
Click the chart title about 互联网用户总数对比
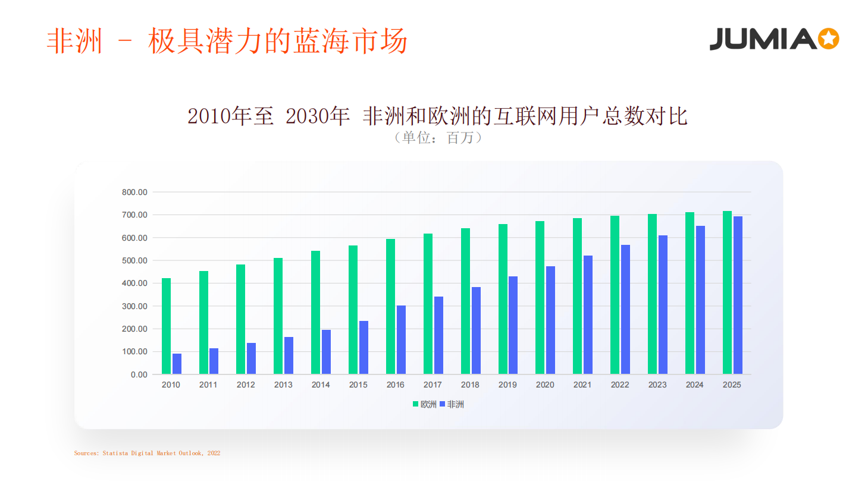tap(437, 116)
